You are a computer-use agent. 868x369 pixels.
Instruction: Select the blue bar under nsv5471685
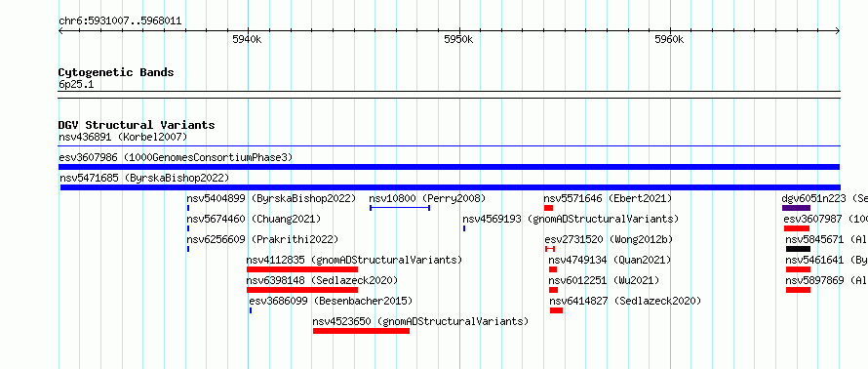tap(450, 187)
